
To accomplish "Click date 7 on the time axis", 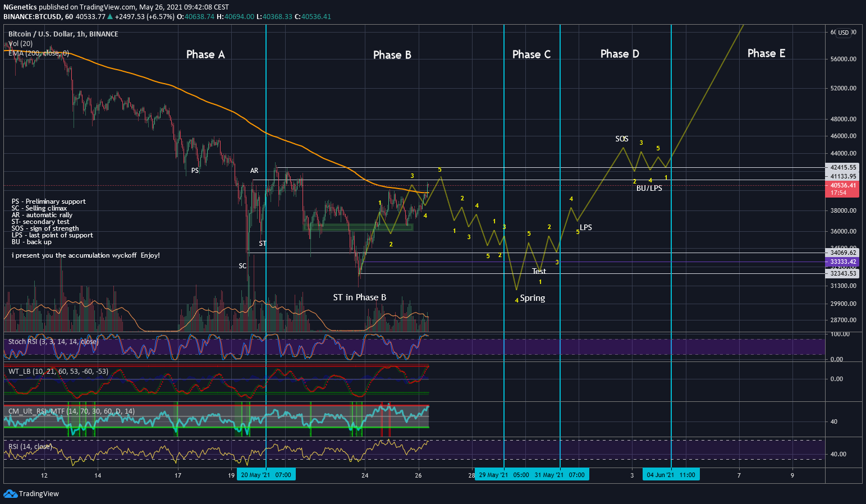I will pyautogui.click(x=739, y=475).
